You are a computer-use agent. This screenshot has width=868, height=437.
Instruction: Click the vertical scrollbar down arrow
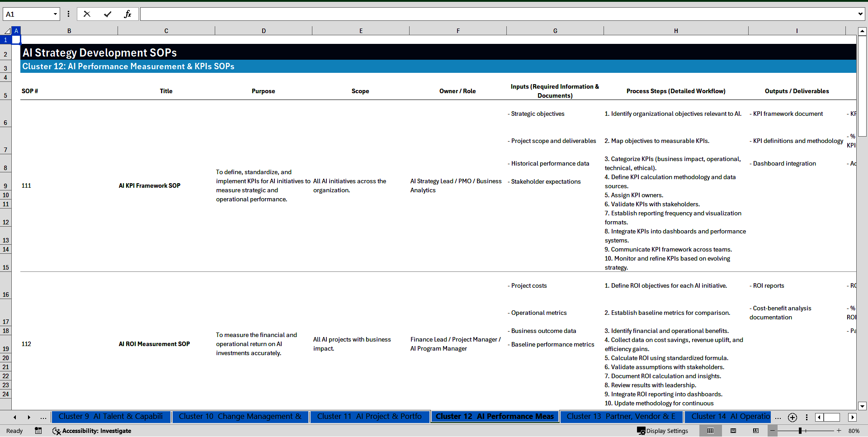(x=863, y=406)
